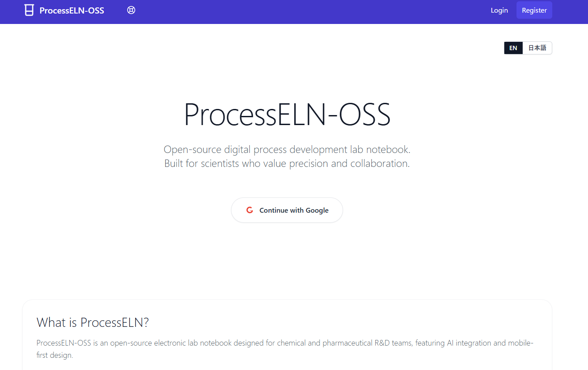The width and height of the screenshot is (588, 370).
Task: Click Continue with Google
Action: click(x=287, y=210)
